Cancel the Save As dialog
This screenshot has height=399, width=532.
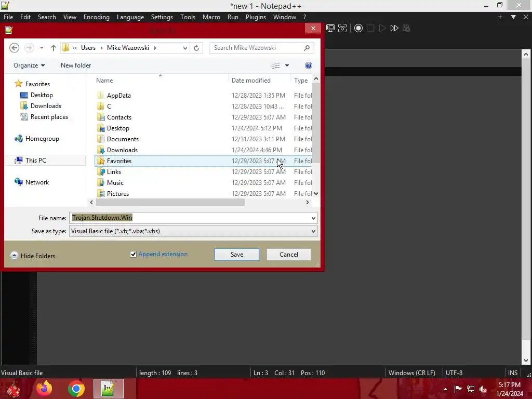click(x=289, y=255)
